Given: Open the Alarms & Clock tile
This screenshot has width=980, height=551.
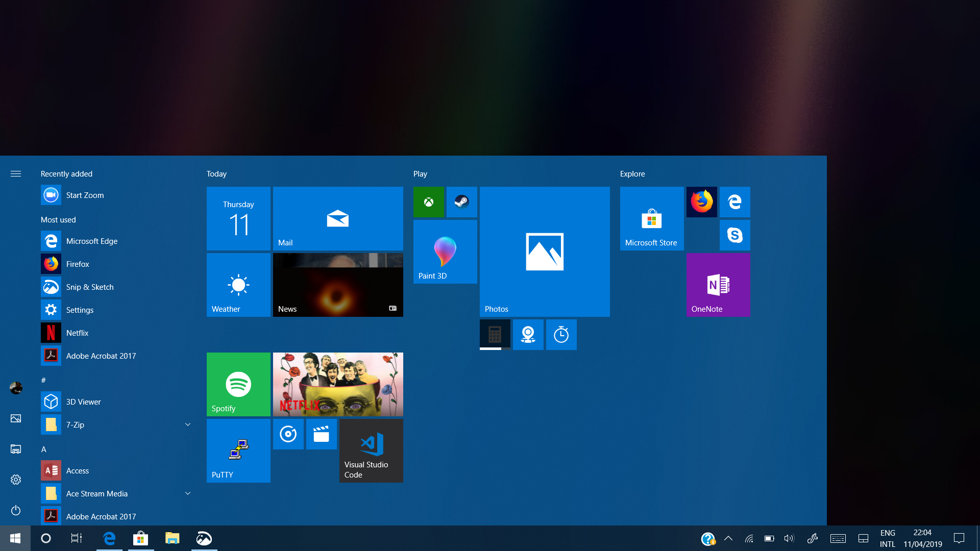Looking at the screenshot, I should coord(561,335).
